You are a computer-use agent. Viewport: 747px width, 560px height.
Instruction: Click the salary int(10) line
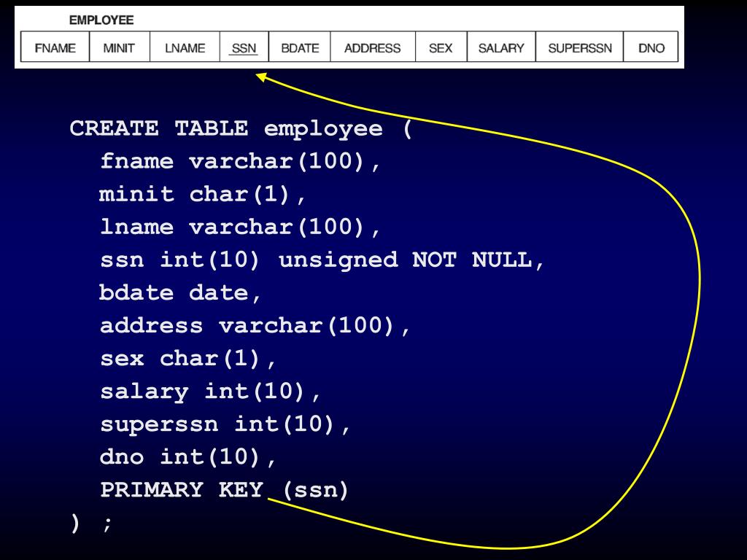pyautogui.click(x=210, y=392)
